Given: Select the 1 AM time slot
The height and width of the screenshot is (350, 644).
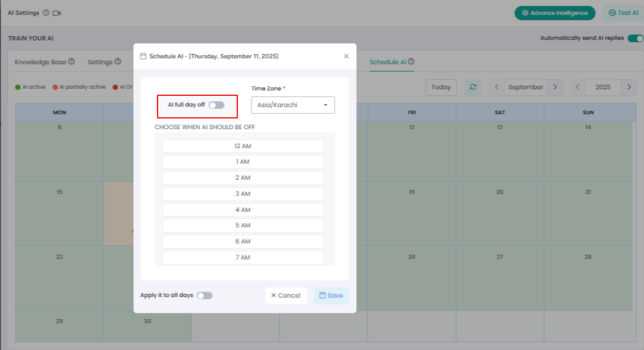Looking at the screenshot, I should point(243,162).
